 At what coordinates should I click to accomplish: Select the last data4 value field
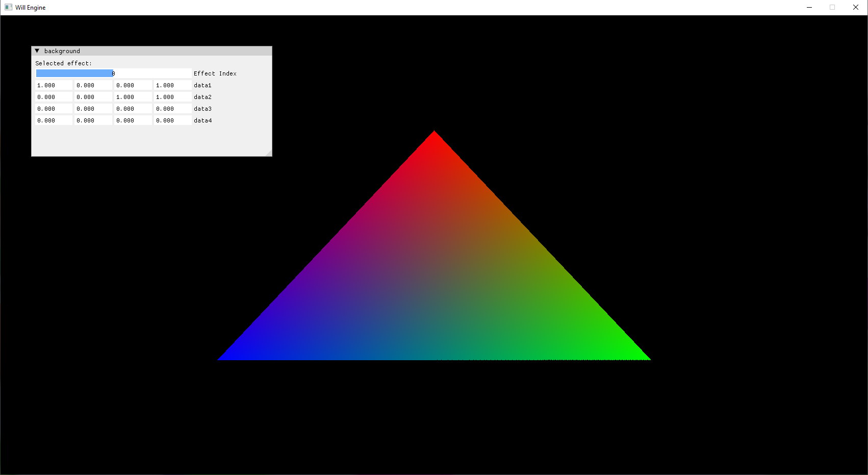(172, 120)
